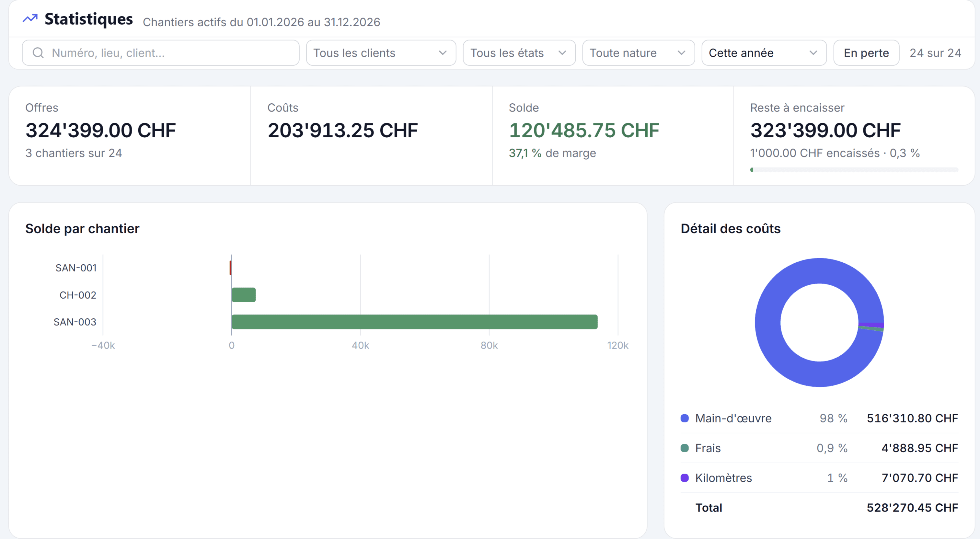Click the Reste à encaisser progress bar
This screenshot has height=539, width=980.
click(x=854, y=170)
